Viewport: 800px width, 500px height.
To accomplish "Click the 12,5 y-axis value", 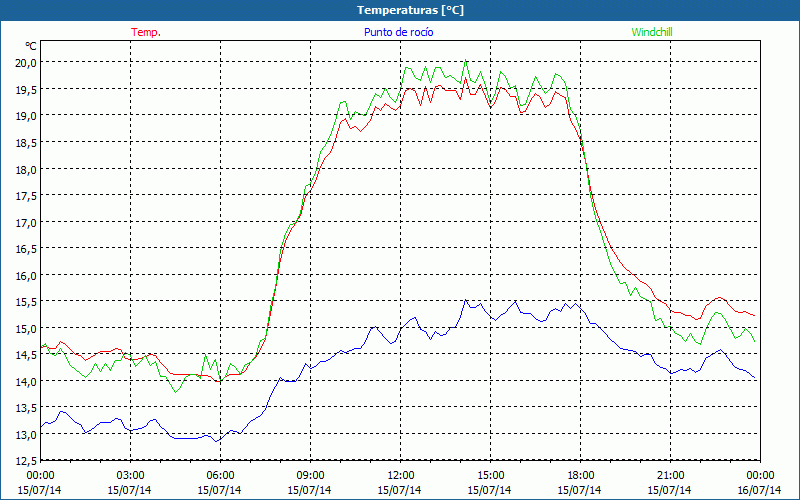I will pyautogui.click(x=26, y=461).
